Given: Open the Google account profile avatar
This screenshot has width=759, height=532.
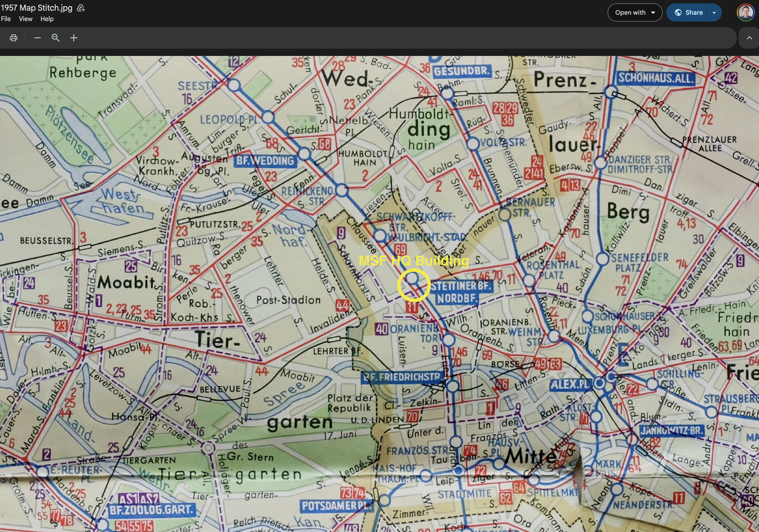Looking at the screenshot, I should click(745, 13).
